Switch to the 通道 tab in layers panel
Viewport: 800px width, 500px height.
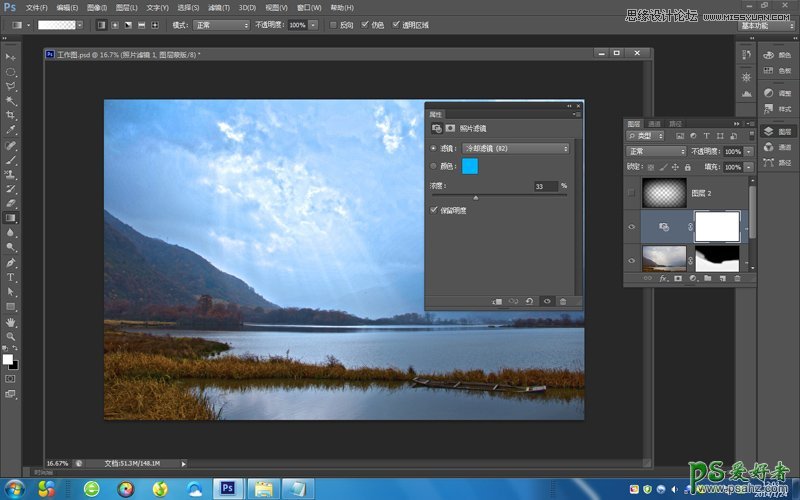tap(654, 123)
